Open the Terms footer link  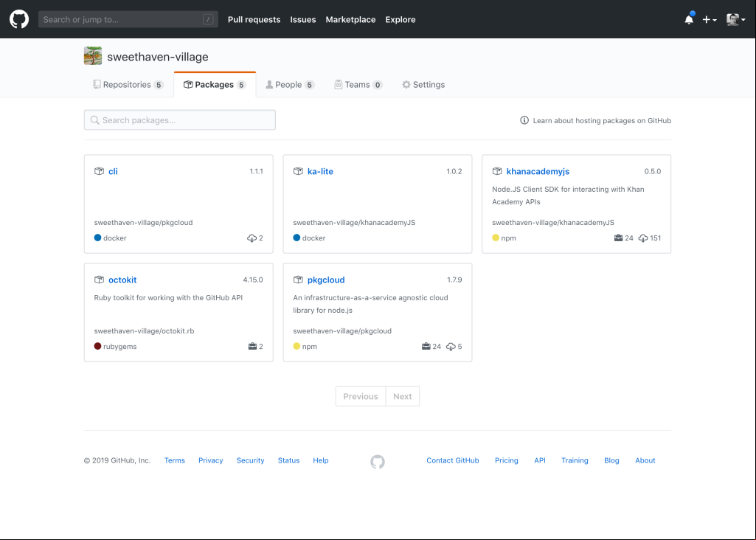click(x=175, y=460)
